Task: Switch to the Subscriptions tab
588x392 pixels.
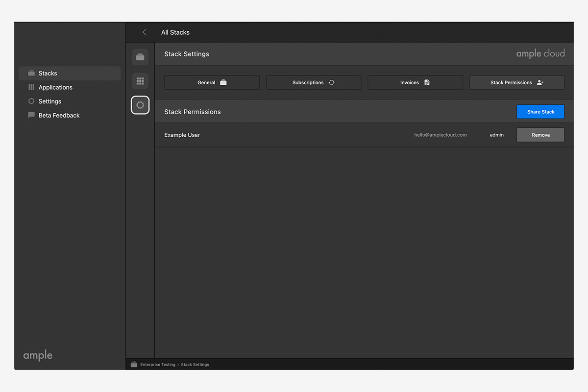Action: (314, 82)
